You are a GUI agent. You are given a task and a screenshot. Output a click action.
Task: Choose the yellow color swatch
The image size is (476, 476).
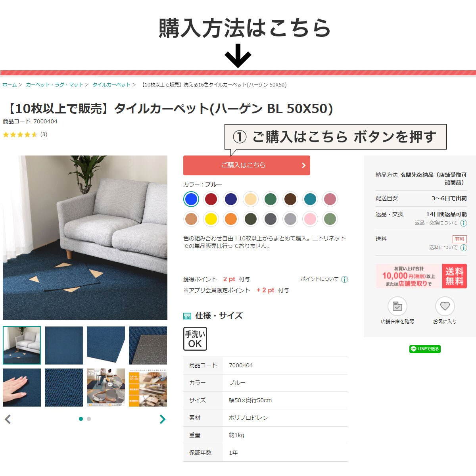pos(211,219)
